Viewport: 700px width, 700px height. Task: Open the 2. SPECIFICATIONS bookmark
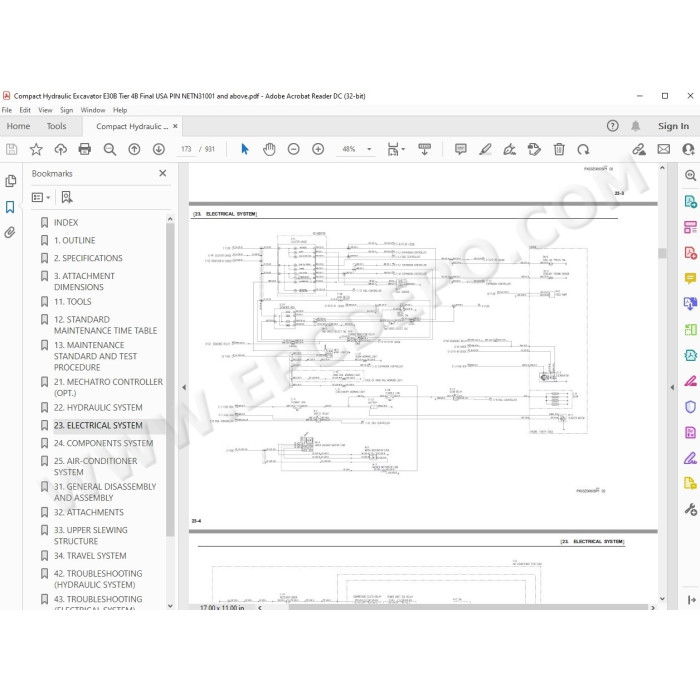pyautogui.click(x=88, y=258)
